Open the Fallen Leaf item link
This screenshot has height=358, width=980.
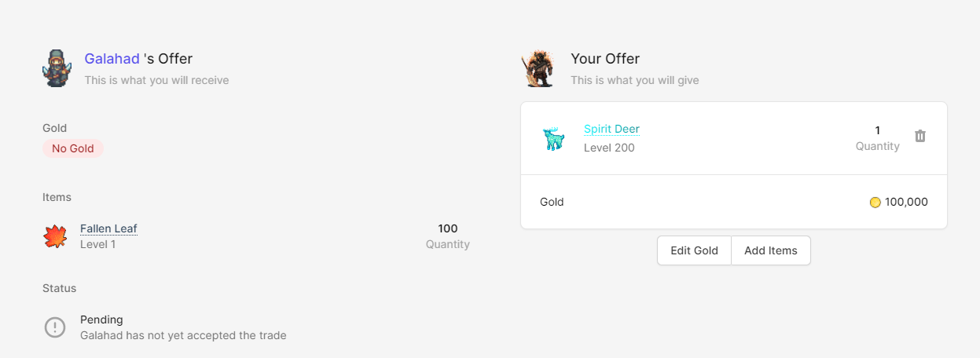pos(108,228)
